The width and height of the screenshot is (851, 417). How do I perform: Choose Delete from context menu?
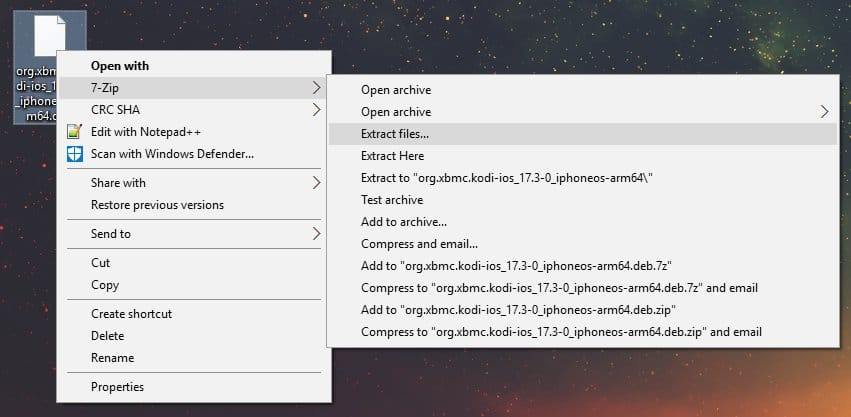(x=192, y=336)
